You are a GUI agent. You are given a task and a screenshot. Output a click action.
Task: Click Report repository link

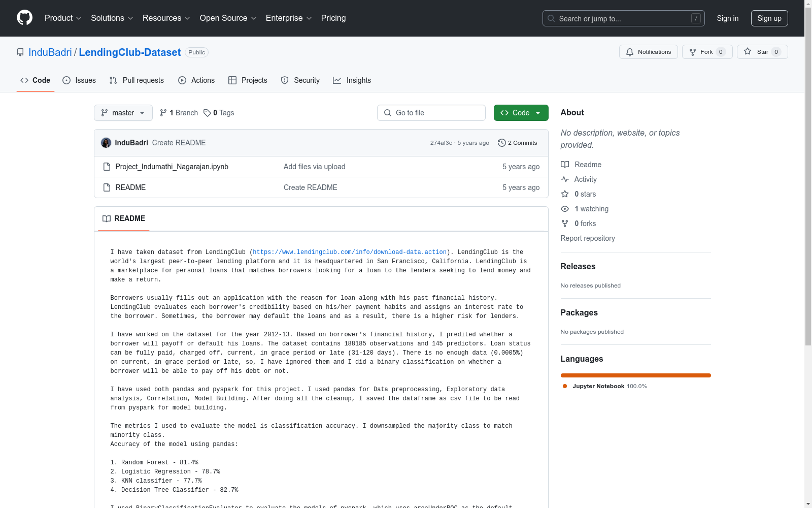(x=588, y=238)
